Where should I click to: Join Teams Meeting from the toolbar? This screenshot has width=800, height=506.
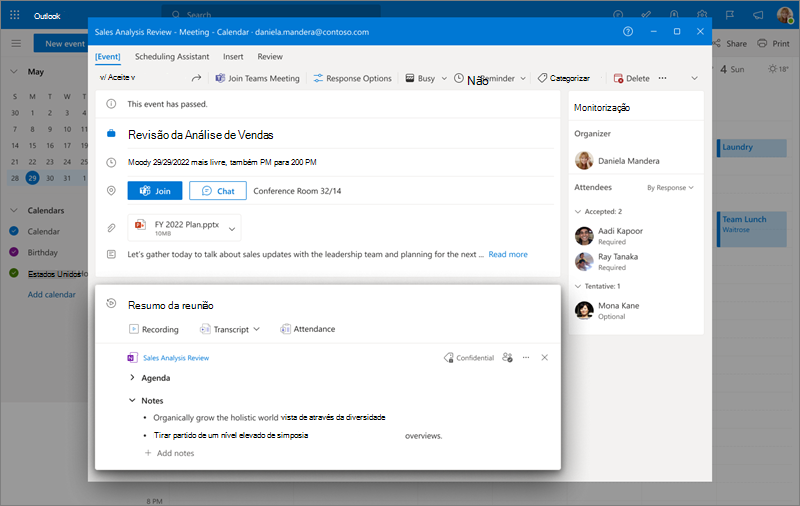pos(257,78)
